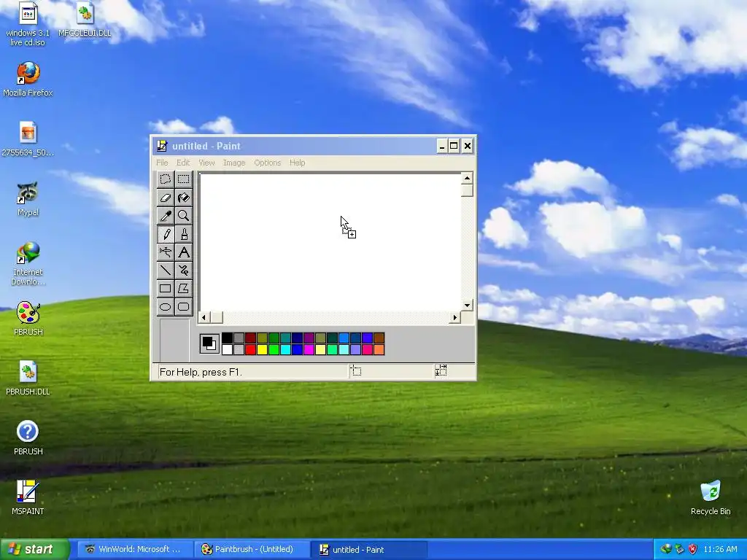Click the status bar selection size icon

[x=441, y=371]
